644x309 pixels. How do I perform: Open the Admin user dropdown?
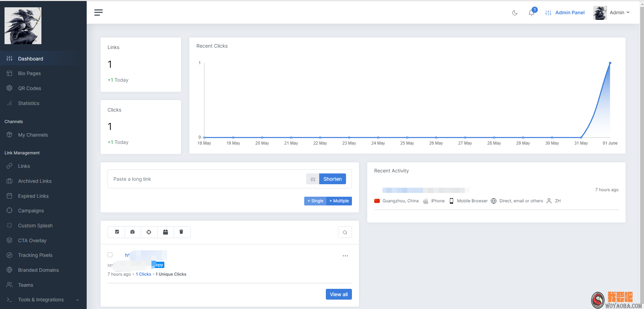(612, 13)
